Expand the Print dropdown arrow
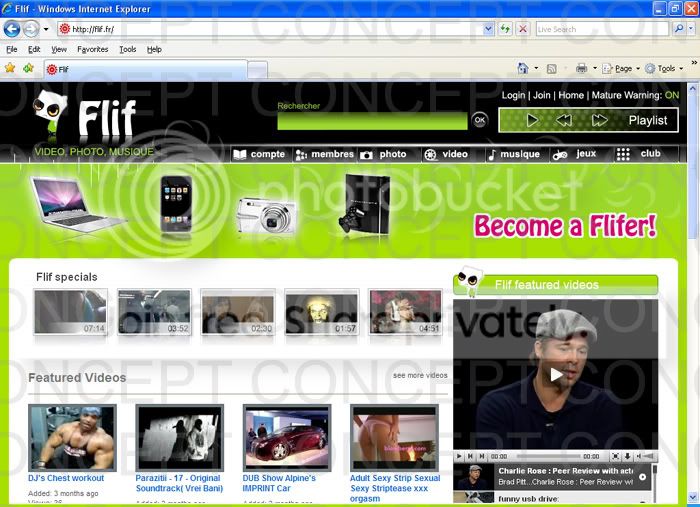This screenshot has height=507, width=700. point(595,68)
